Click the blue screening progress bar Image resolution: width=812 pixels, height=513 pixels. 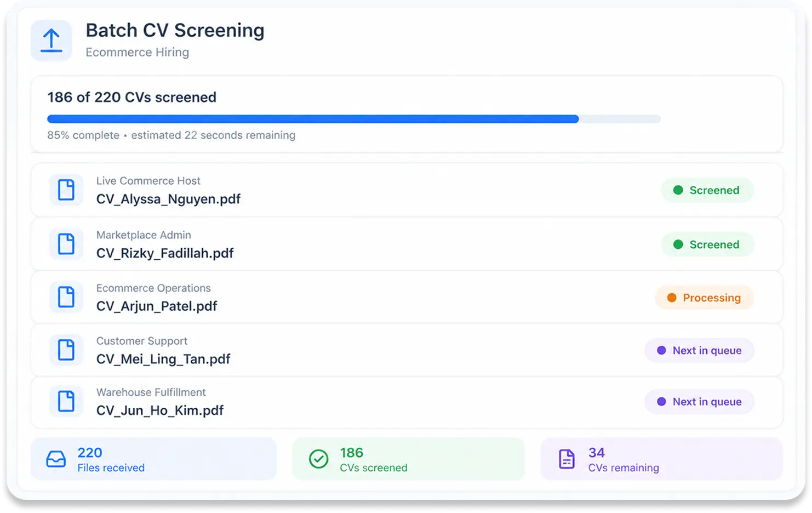[354, 119]
